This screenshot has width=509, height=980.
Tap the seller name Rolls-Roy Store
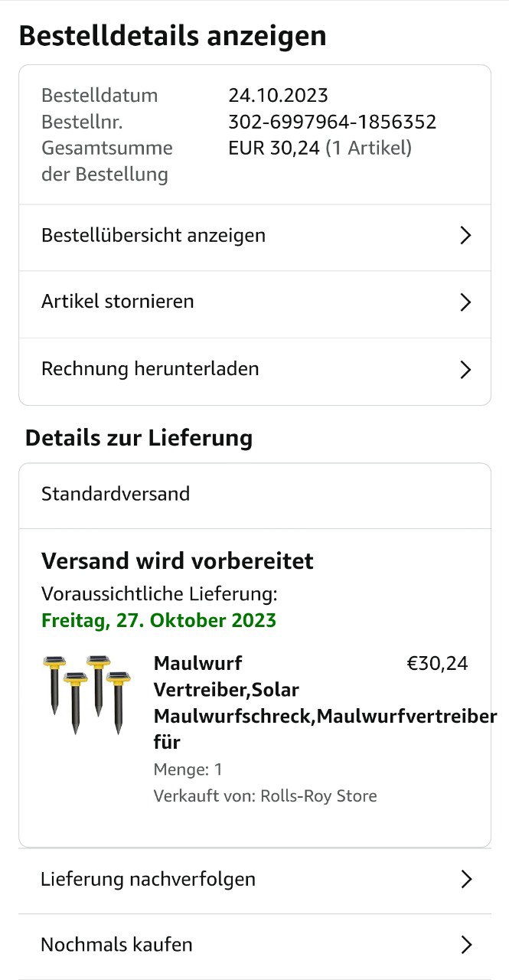[318, 796]
